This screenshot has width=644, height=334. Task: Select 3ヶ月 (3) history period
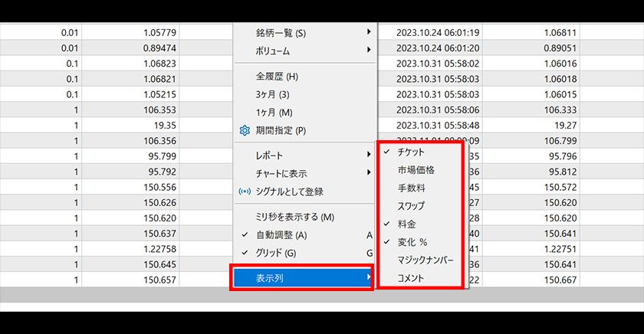[x=272, y=94]
